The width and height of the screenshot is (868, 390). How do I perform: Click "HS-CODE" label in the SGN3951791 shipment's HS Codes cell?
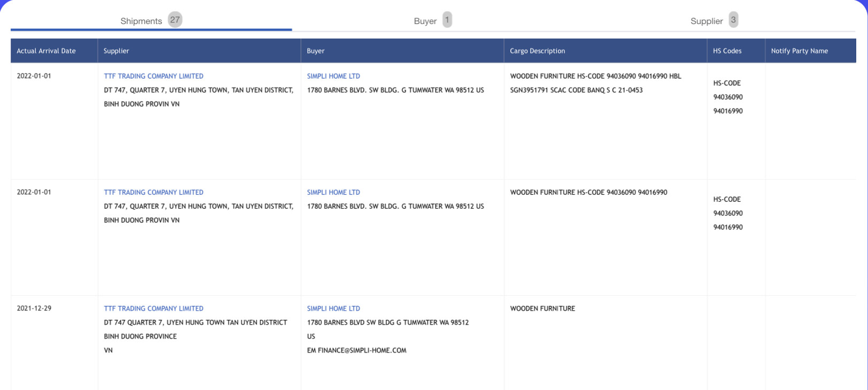coord(727,83)
